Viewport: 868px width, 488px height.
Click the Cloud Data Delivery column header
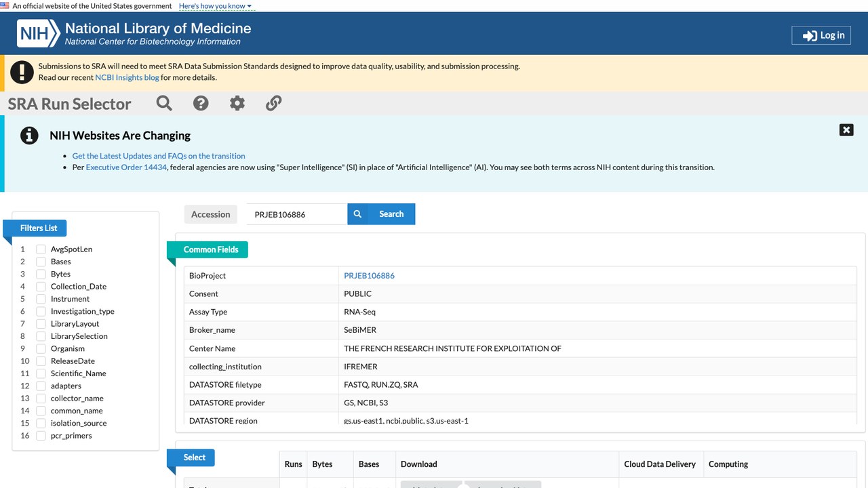(660, 464)
